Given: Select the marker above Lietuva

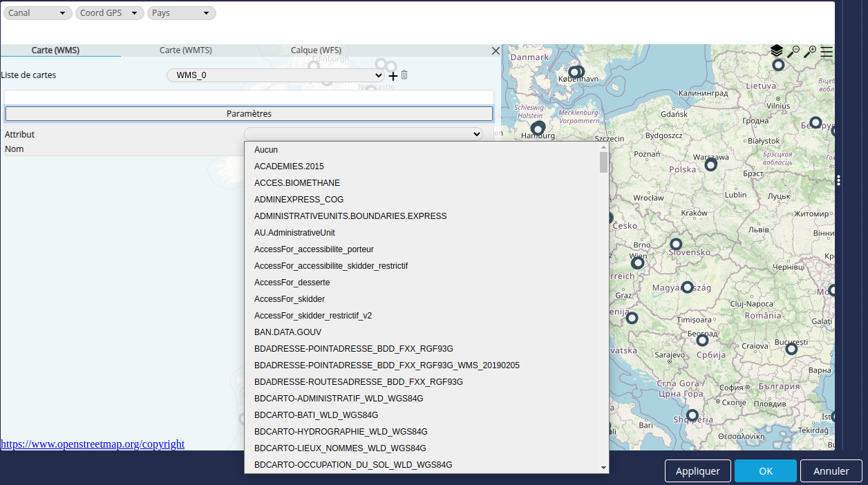Looking at the screenshot, I should pyautogui.click(x=778, y=65).
